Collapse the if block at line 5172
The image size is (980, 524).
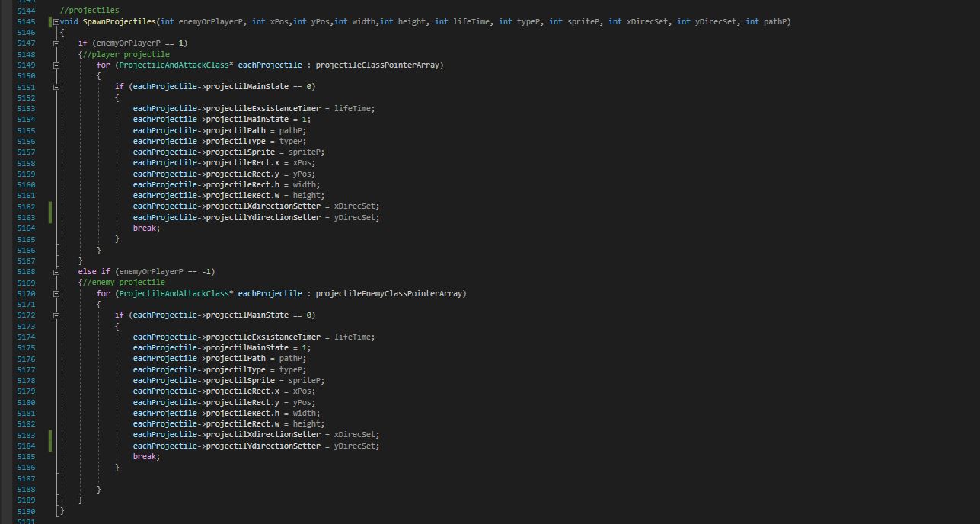pyautogui.click(x=56, y=315)
